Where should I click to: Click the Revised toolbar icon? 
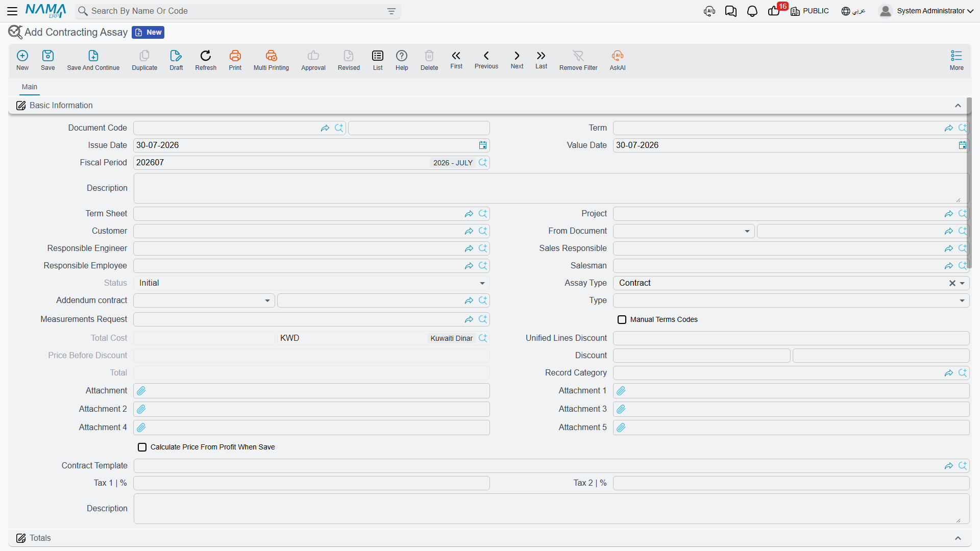click(349, 56)
